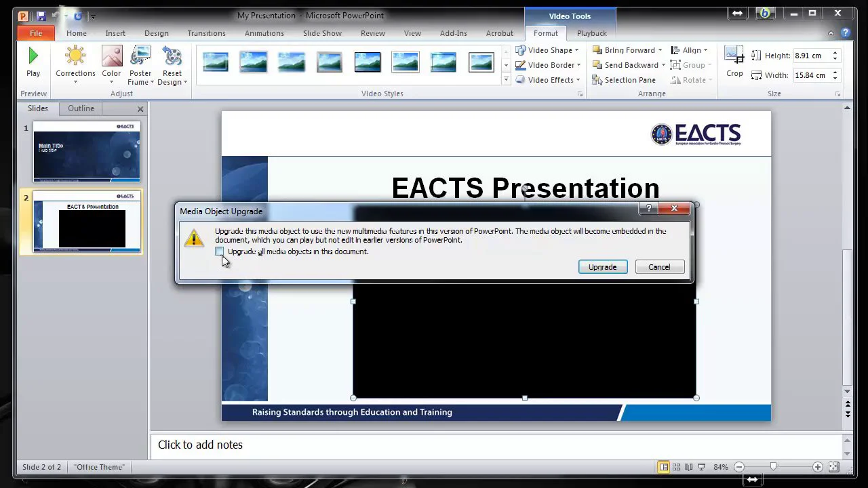The image size is (868, 488).
Task: Play the video preview from the ribbon
Action: (x=33, y=63)
